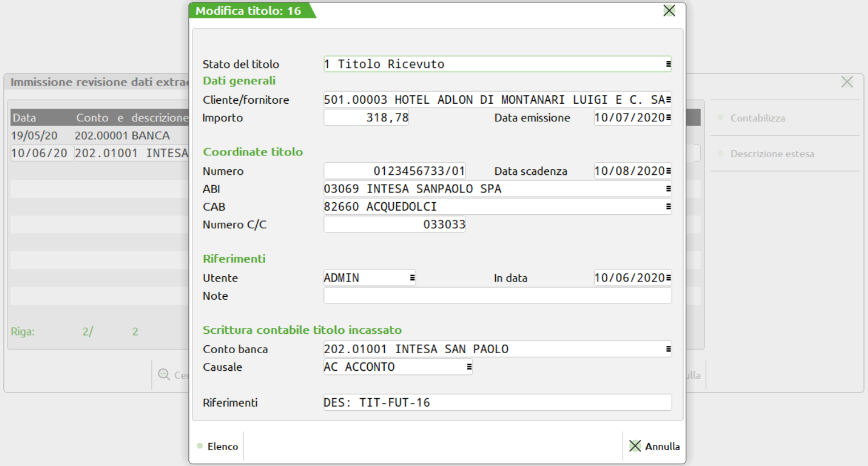Image resolution: width=868 pixels, height=466 pixels.
Task: Focus the Numero title number field
Action: tap(394, 171)
